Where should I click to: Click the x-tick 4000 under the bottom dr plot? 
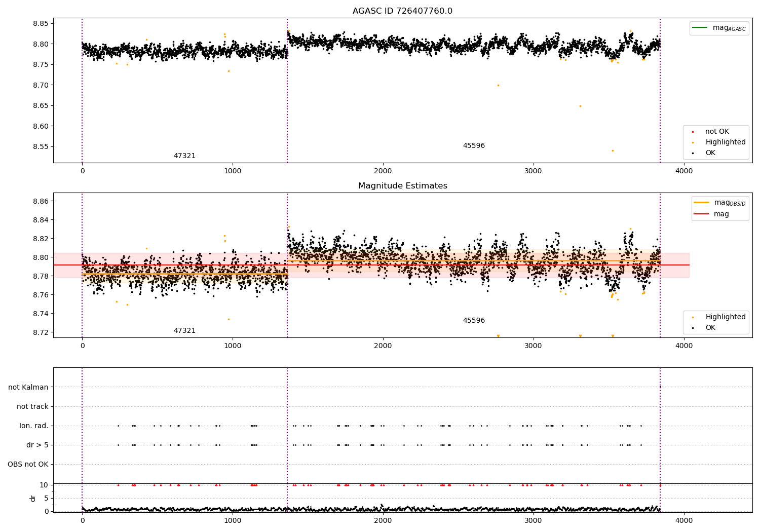pos(684,520)
